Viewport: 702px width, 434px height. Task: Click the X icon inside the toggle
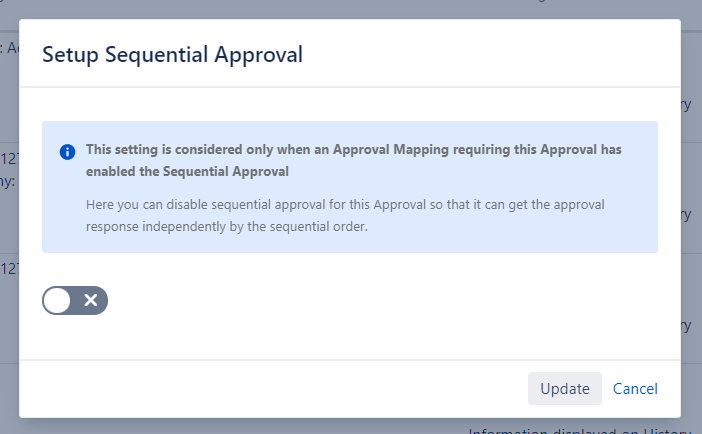click(90, 300)
